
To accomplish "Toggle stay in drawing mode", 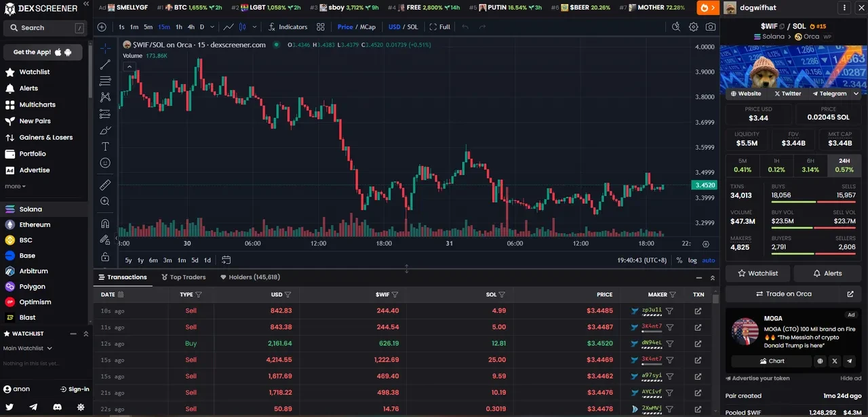I will (x=105, y=239).
